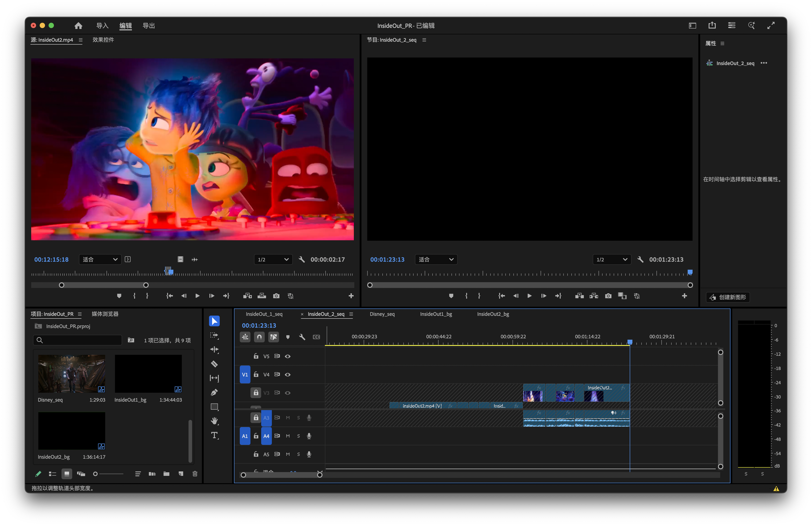Export frame from Program monitor camera icon
Screen dimensions: 812x526
point(608,296)
